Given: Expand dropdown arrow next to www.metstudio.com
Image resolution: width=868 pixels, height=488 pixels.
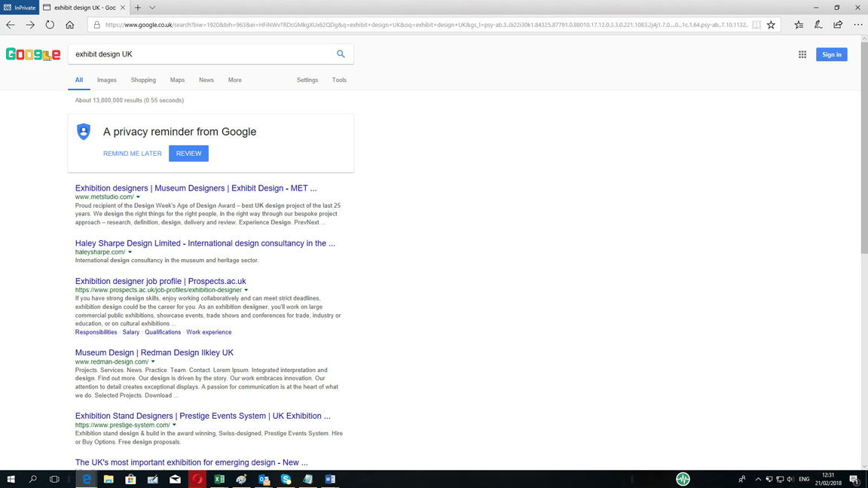Looking at the screenshot, I should tap(139, 197).
